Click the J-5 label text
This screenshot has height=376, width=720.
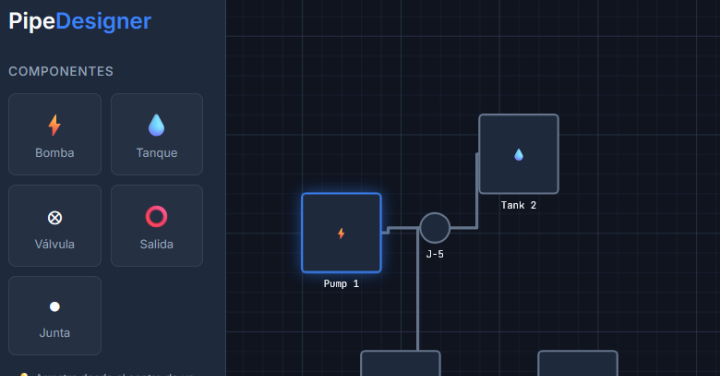tap(434, 254)
